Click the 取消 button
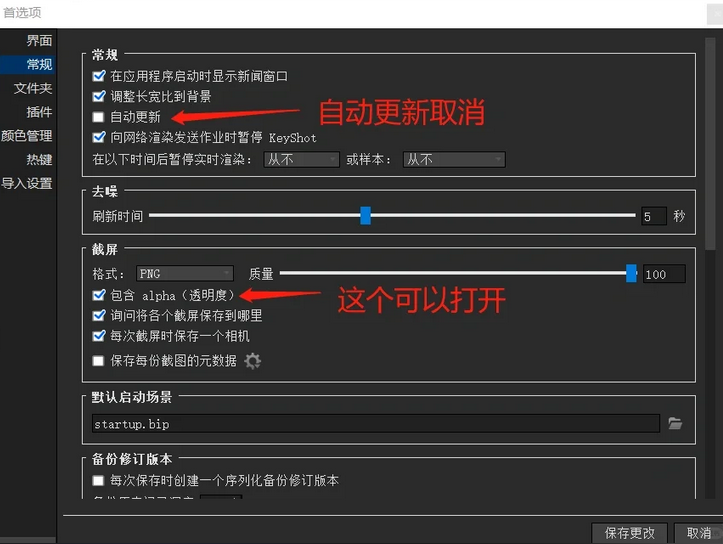The image size is (723, 544). [698, 533]
